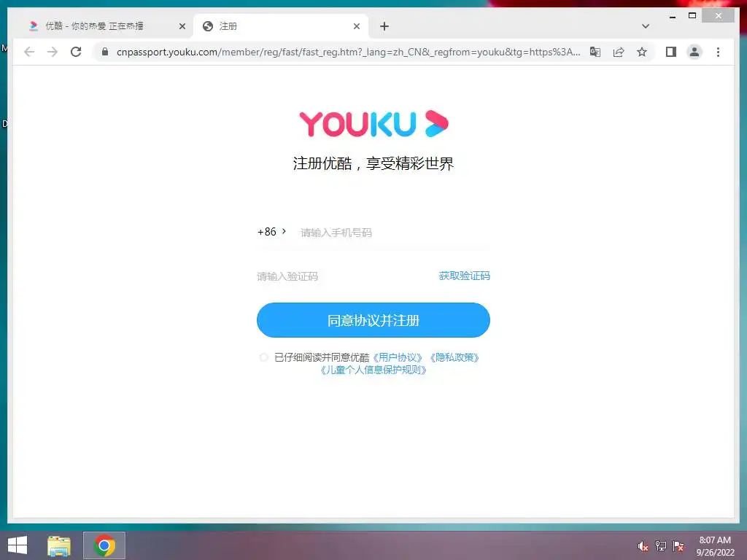Expand the +86 country code selector
This screenshot has width=747, height=560.
click(x=271, y=232)
